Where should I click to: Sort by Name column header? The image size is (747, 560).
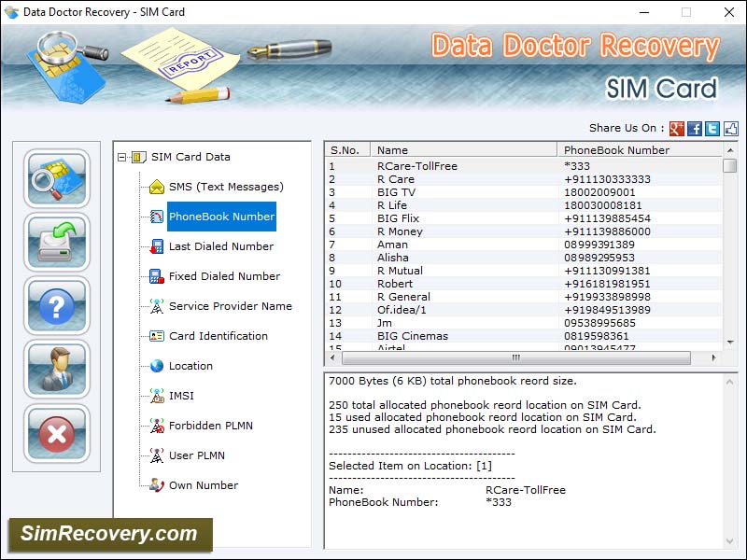pos(463,150)
